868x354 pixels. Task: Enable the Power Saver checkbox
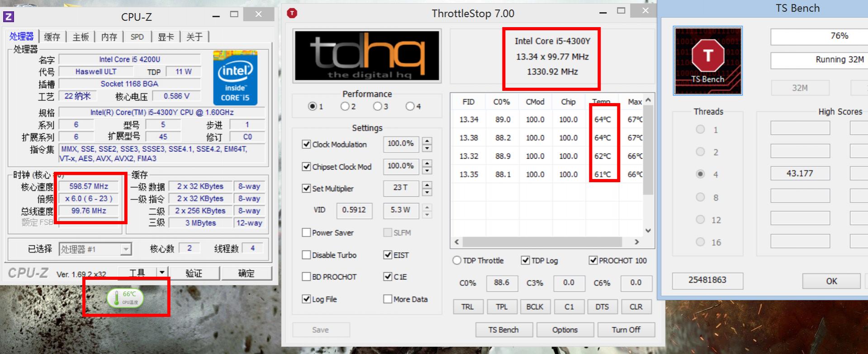306,233
